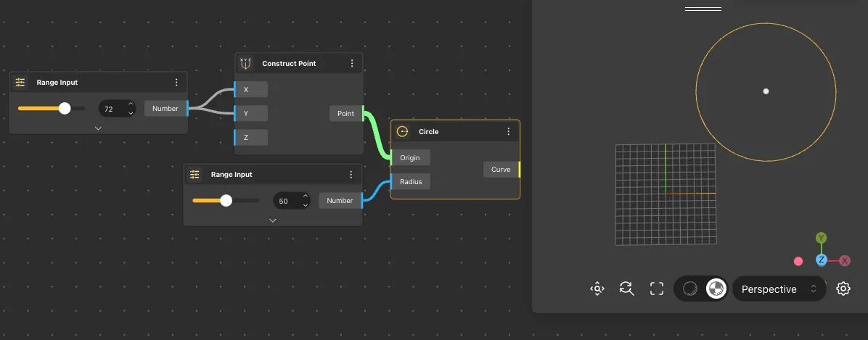Click the Y axis on the orientation gizmo
The image size is (868, 340).
[821, 238]
